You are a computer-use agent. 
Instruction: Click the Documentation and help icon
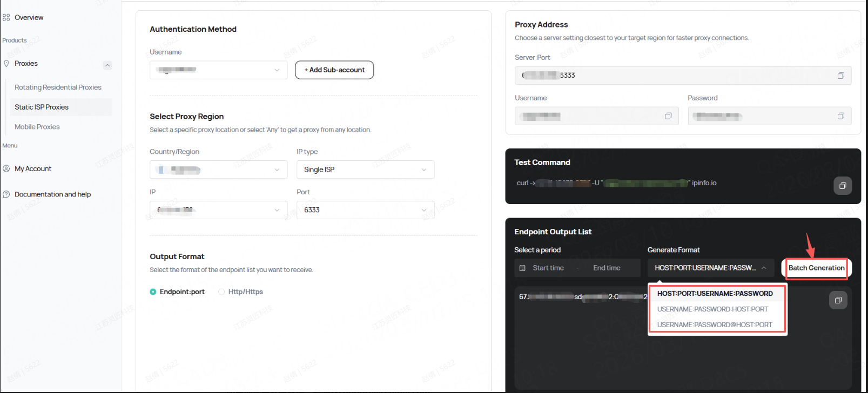pyautogui.click(x=6, y=194)
